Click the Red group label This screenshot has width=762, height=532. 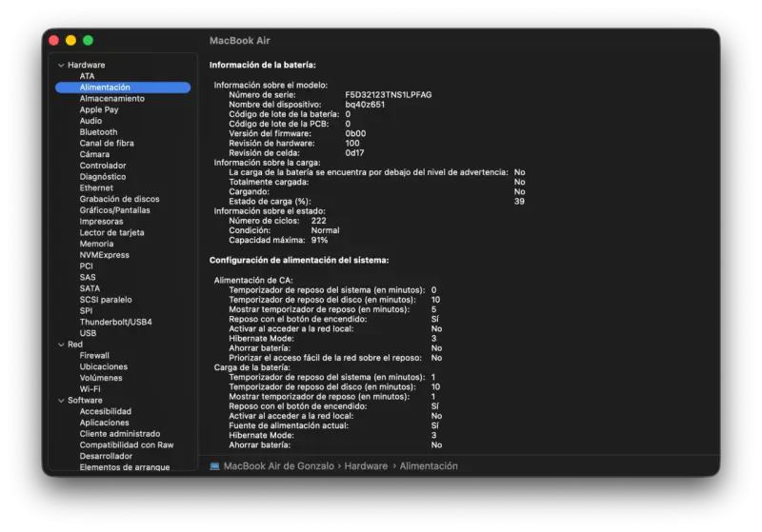coord(75,345)
